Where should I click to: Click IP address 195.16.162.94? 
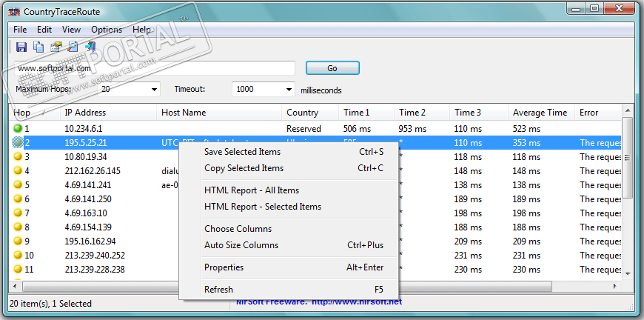point(90,241)
